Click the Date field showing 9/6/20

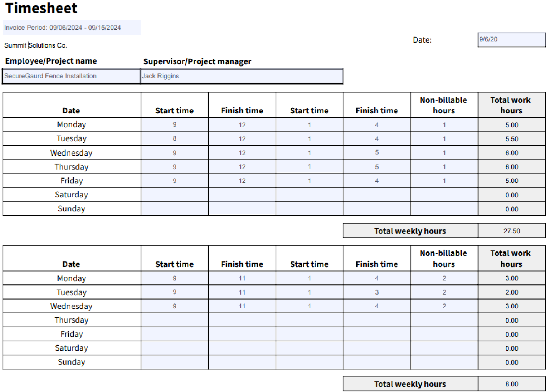511,40
